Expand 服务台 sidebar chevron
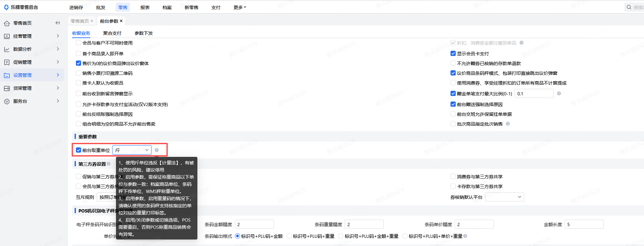The image size is (644, 246). 58,101
